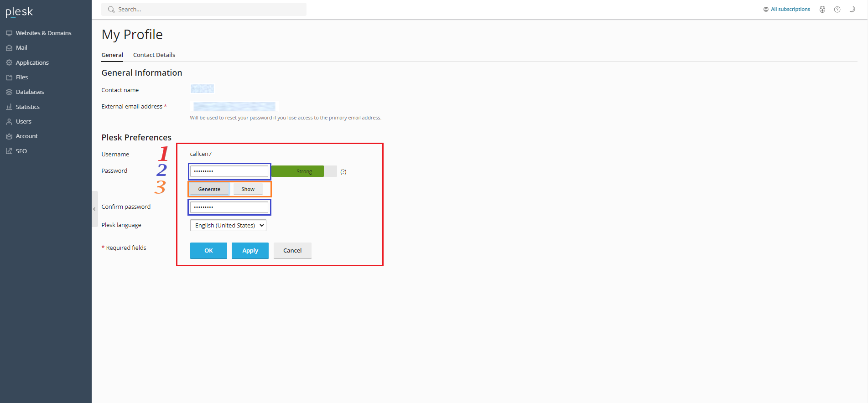Click the help question mark icon
Image resolution: width=868 pixels, height=403 pixels.
837,10
